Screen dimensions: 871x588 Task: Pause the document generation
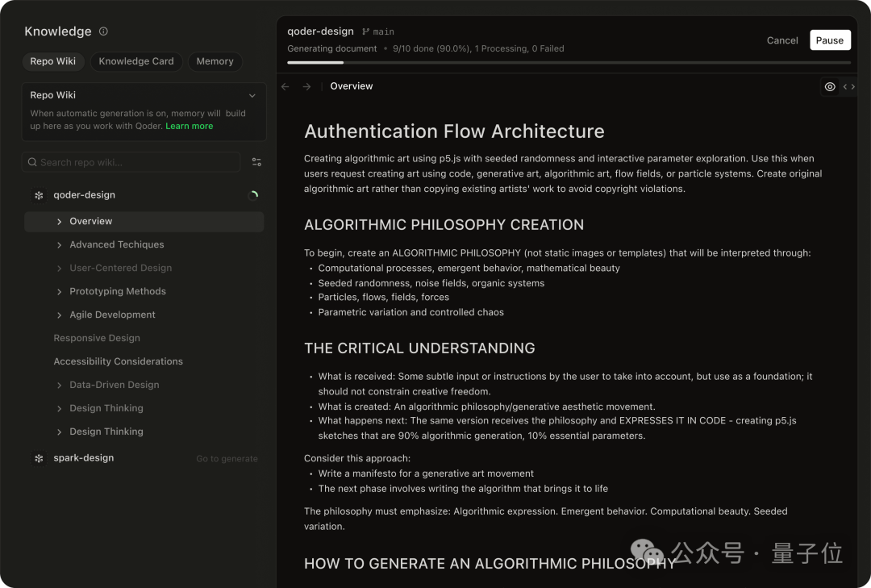(x=830, y=40)
